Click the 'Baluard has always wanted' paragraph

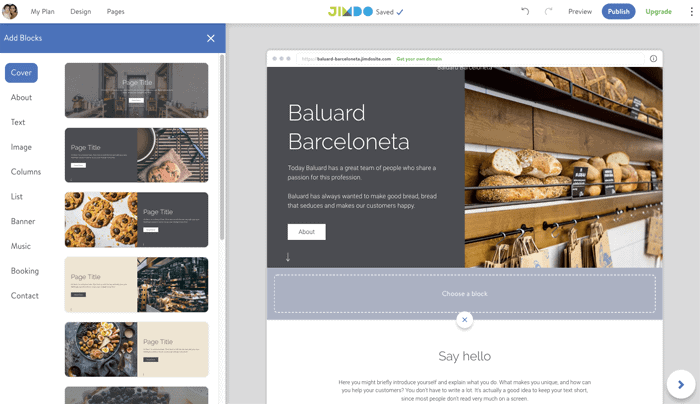tap(362, 201)
